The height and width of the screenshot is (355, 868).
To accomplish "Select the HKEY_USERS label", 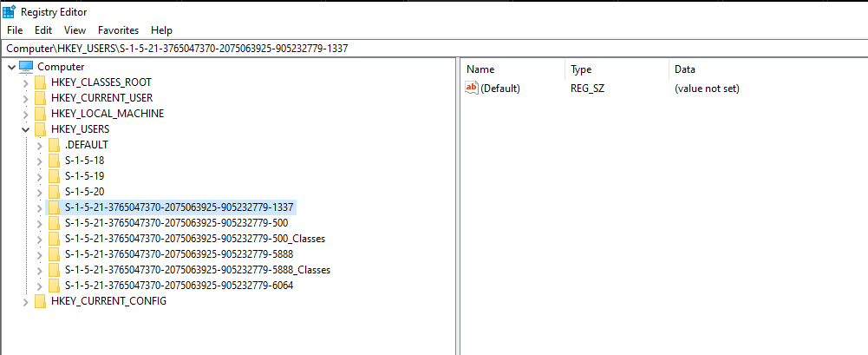I will click(x=81, y=129).
